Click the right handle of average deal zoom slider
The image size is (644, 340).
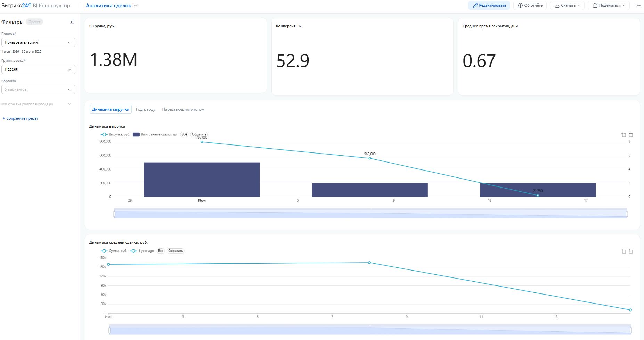click(631, 330)
